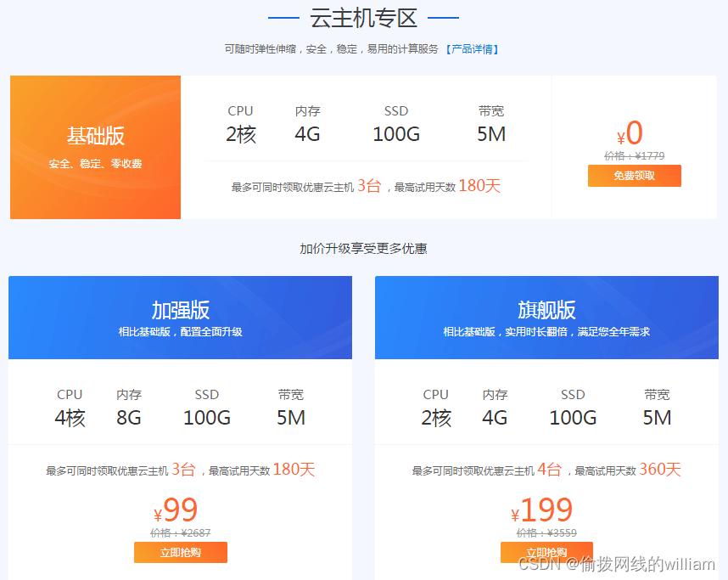Click the 180天 text in 基础版
728x580 pixels.
[479, 186]
